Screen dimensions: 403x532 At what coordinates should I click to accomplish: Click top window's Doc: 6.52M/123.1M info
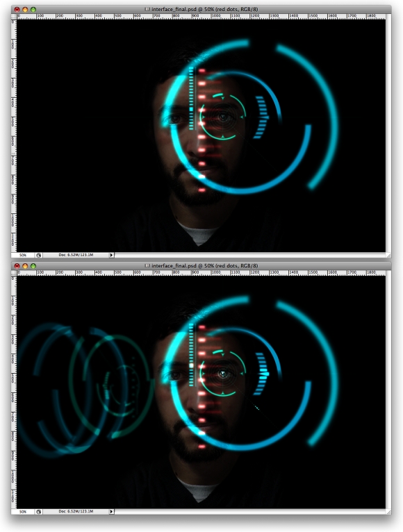click(x=76, y=255)
